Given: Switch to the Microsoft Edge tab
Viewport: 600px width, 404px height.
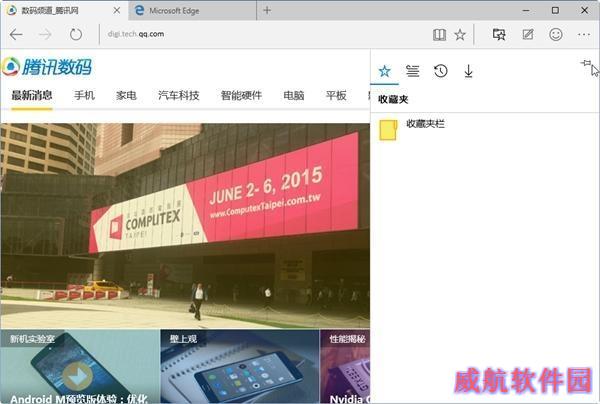Looking at the screenshot, I should 192,10.
